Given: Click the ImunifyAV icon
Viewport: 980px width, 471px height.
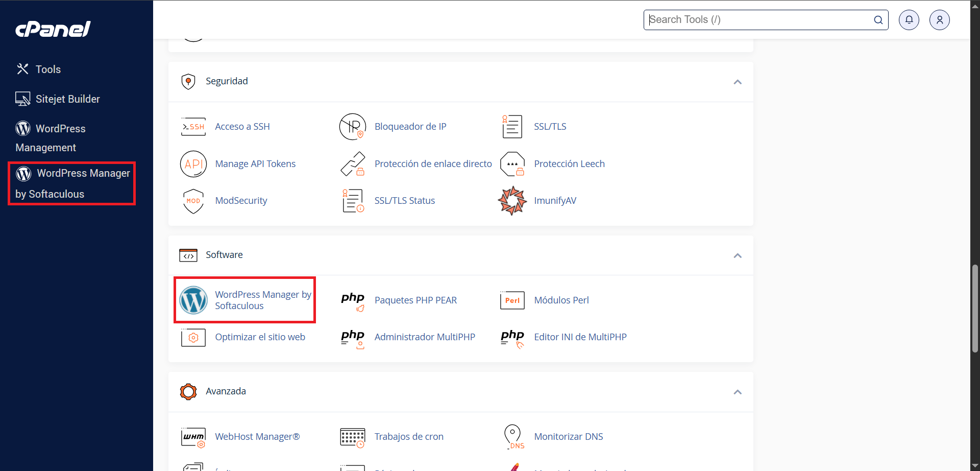Looking at the screenshot, I should point(512,201).
